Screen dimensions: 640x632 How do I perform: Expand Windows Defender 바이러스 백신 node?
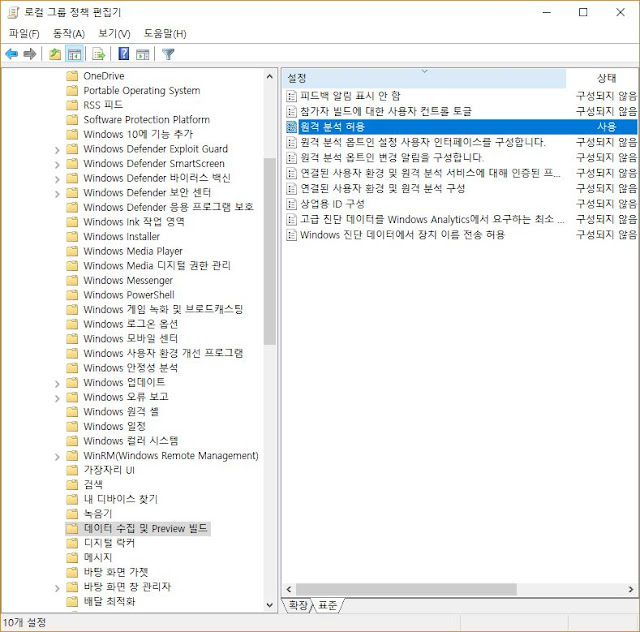pyautogui.click(x=57, y=179)
